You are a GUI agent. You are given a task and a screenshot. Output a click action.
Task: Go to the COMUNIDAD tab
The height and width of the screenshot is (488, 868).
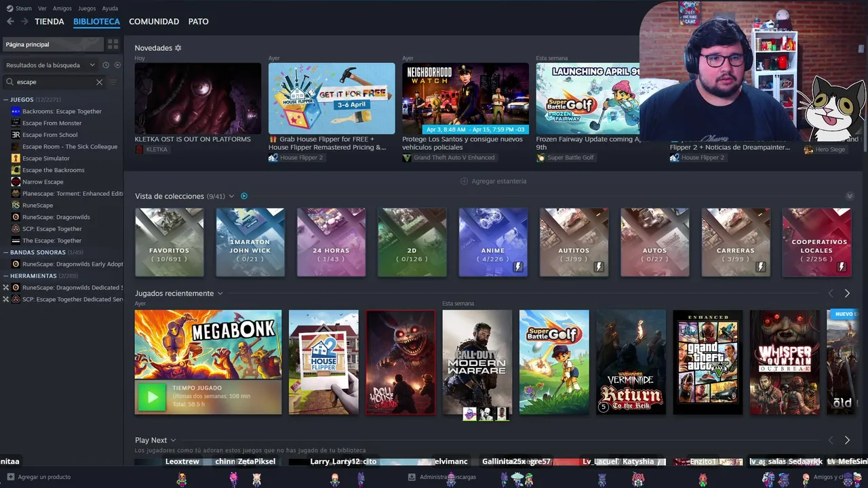point(154,22)
